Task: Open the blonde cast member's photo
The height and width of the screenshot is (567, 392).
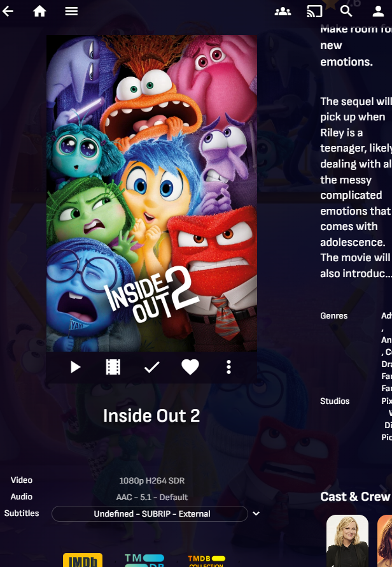Action: click(347, 541)
